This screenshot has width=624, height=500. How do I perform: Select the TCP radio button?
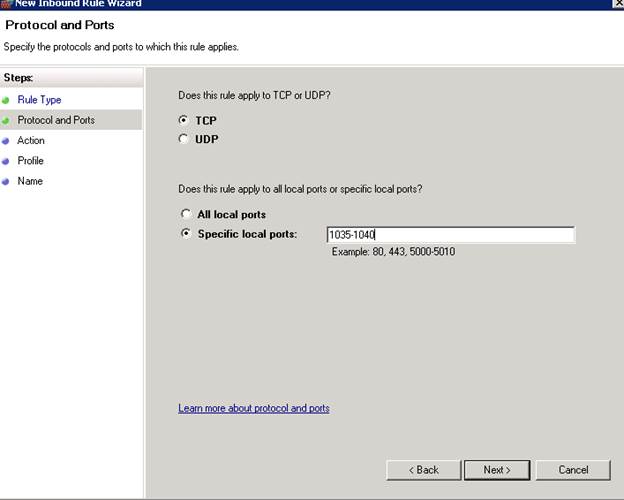click(183, 120)
